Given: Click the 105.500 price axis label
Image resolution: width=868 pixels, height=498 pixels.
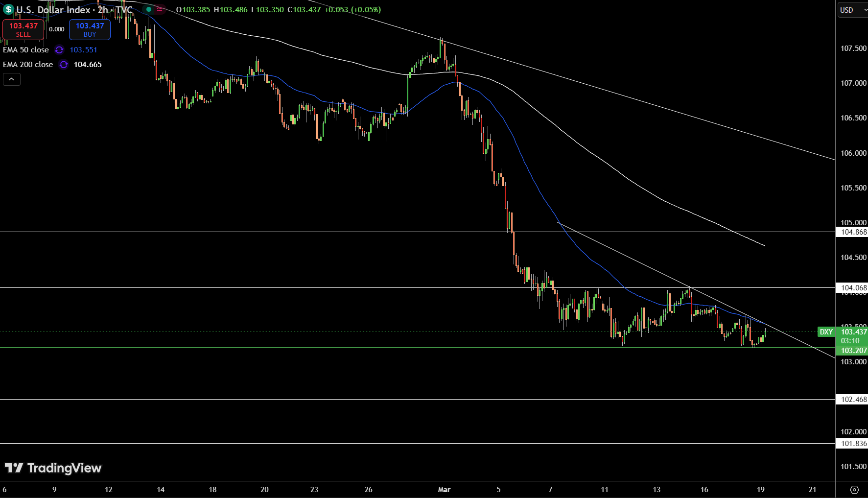Looking at the screenshot, I should pos(853,188).
